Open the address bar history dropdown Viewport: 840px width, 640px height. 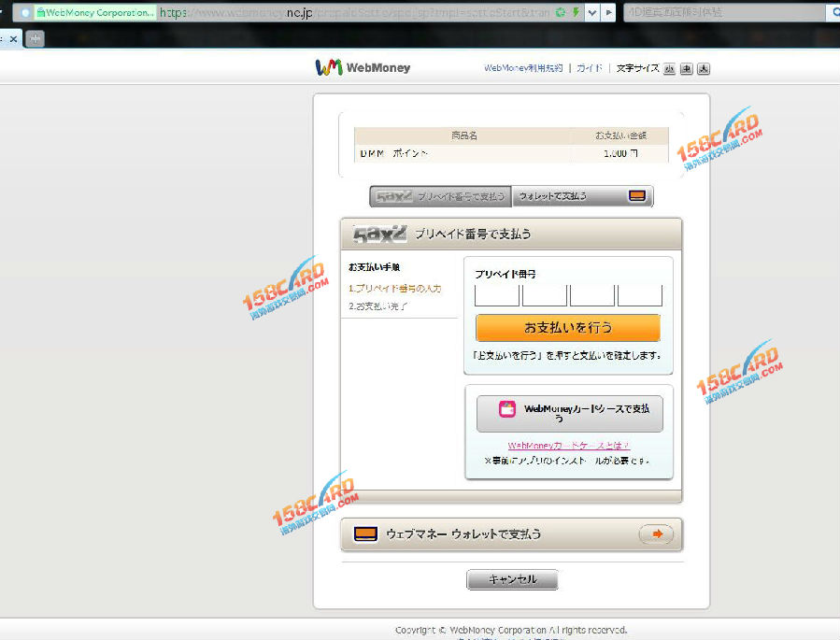coord(592,12)
